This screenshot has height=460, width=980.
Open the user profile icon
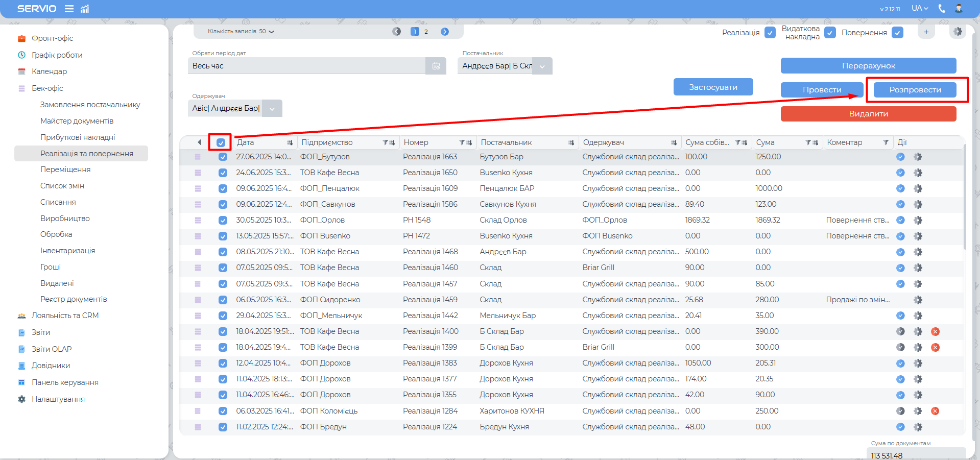(959, 9)
